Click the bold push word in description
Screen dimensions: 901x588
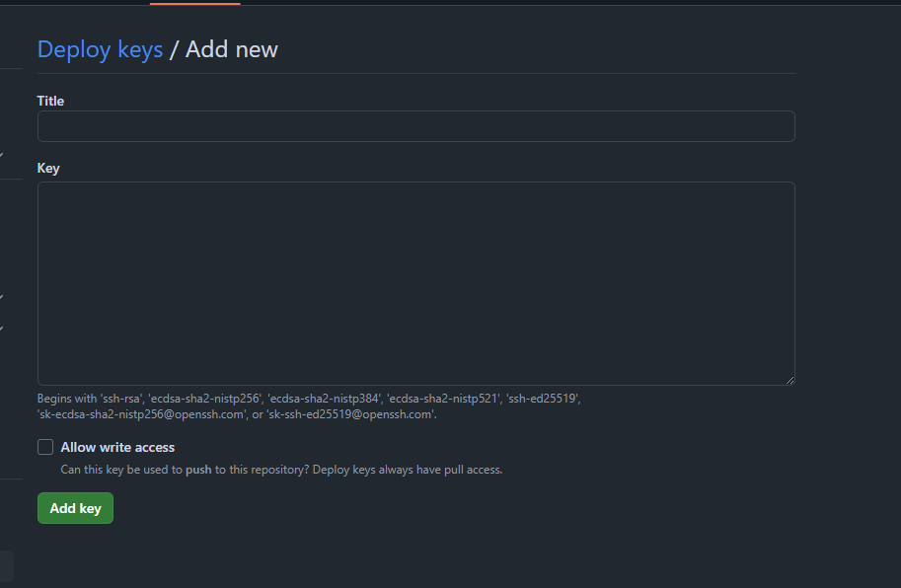198,470
